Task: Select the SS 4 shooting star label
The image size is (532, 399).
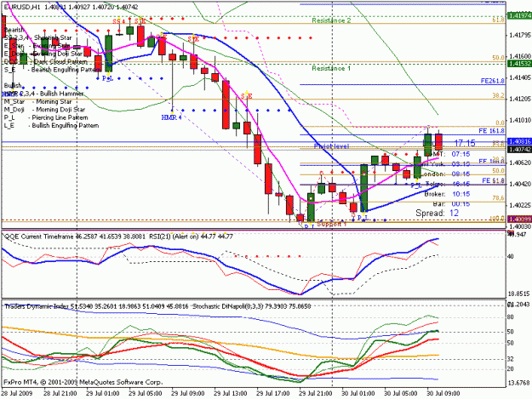Action: 119,21
